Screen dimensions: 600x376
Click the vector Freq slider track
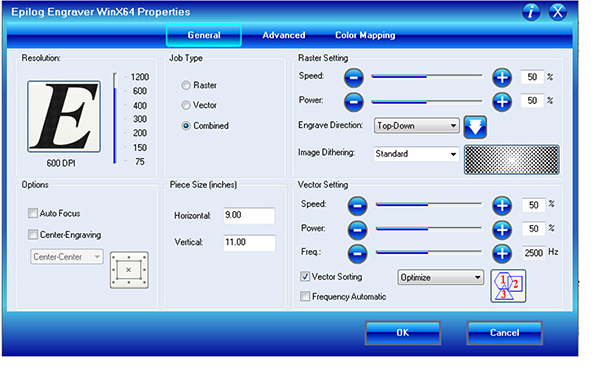pyautogui.click(x=429, y=252)
